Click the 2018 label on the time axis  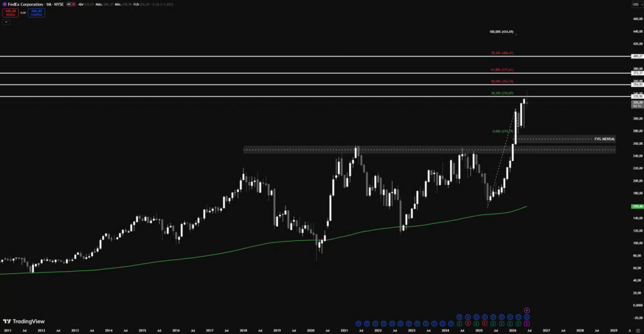pyautogui.click(x=243, y=330)
